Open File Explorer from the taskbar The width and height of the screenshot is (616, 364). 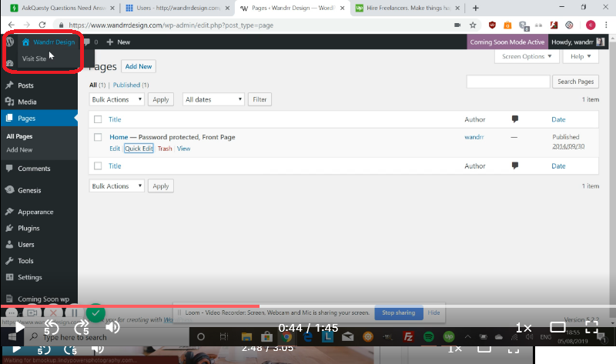coord(246,337)
